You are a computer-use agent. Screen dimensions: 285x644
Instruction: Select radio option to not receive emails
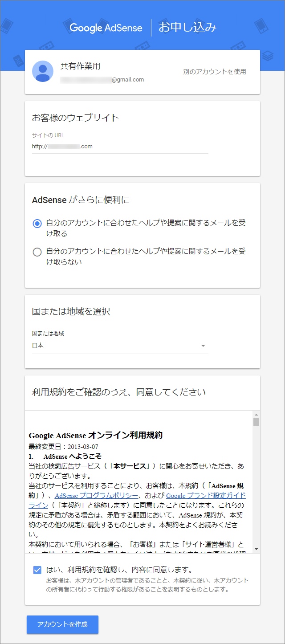[37, 252]
